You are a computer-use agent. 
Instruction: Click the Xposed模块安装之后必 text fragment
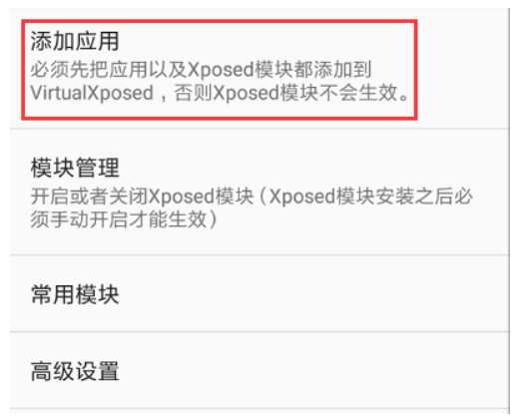[370, 197]
